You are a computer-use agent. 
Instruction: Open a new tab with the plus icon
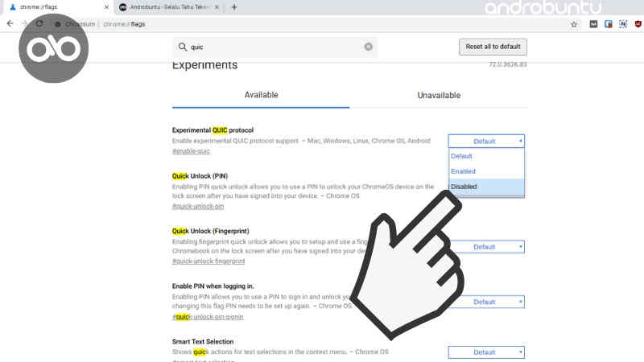point(234,7)
